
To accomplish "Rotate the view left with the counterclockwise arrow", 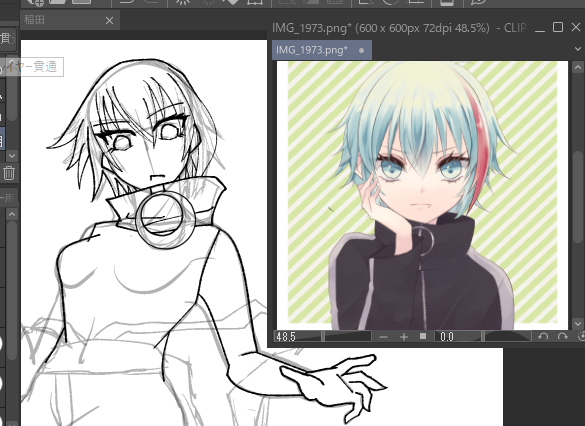I will [543, 336].
